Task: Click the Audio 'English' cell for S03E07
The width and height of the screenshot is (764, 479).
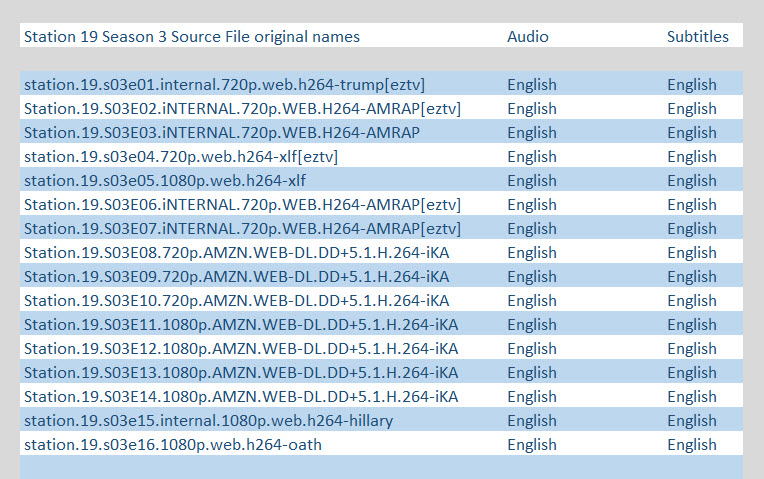Action: point(532,229)
